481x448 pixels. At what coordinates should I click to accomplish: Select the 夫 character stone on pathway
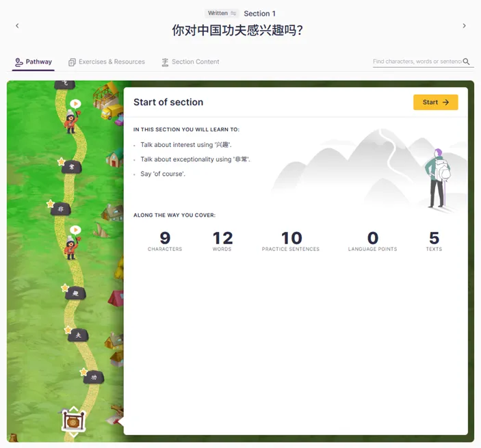(78, 335)
